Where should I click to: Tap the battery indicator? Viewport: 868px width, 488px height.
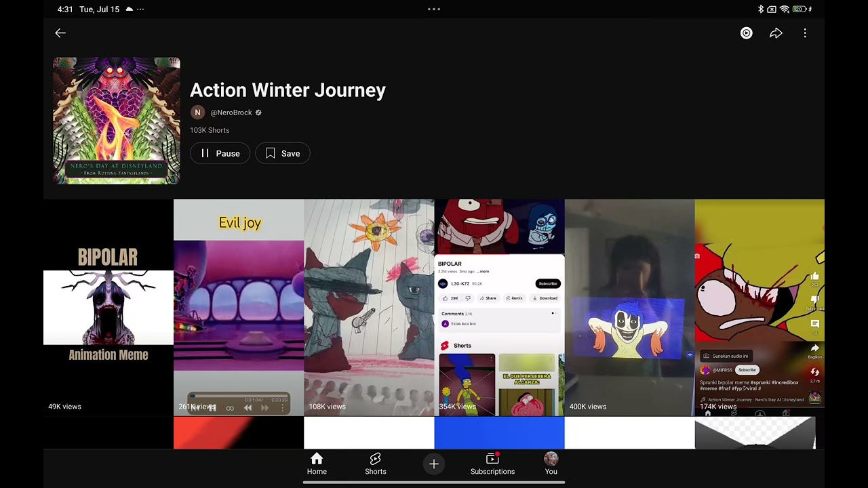tap(801, 9)
